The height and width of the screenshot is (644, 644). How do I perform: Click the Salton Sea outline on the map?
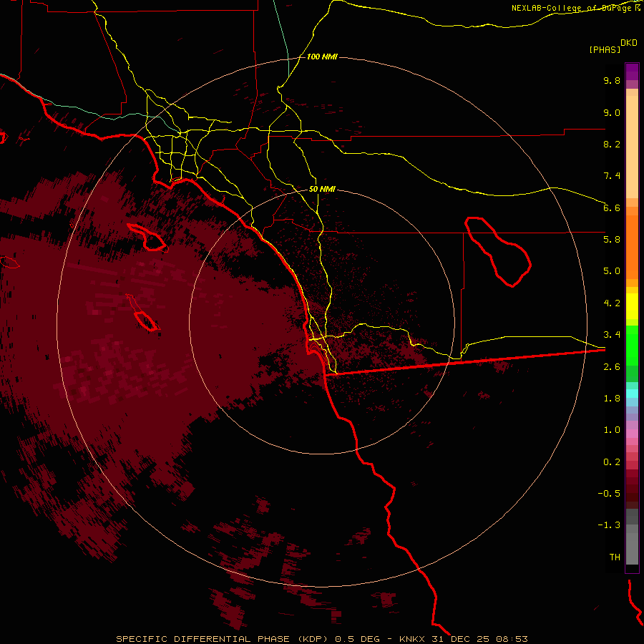tap(498, 251)
